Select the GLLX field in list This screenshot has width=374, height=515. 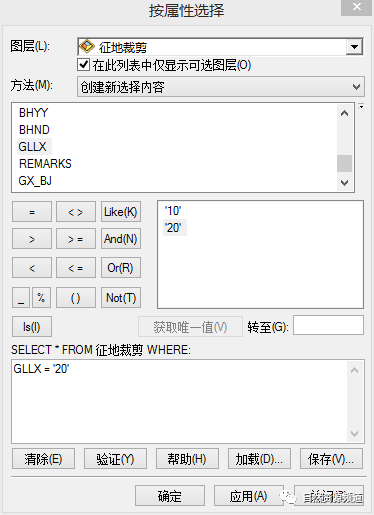(x=32, y=147)
